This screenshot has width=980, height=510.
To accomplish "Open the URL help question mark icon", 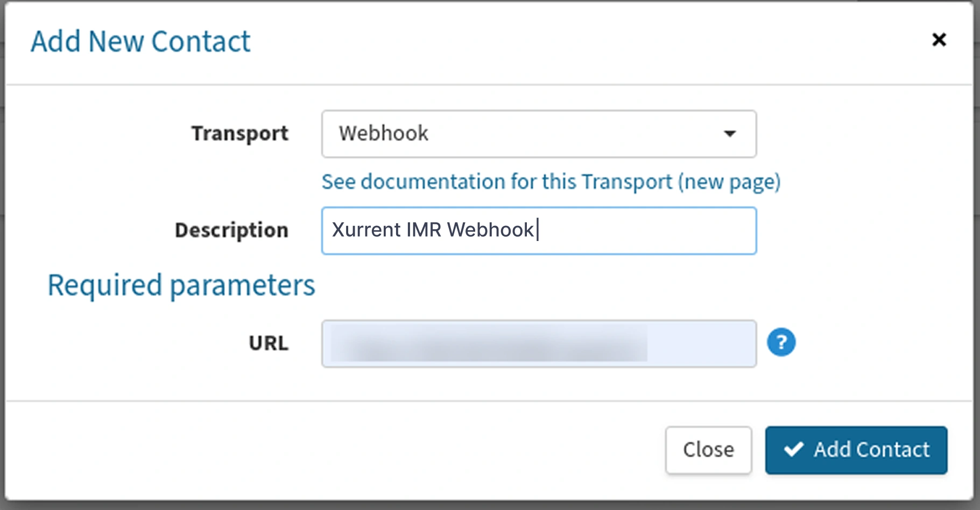I will [781, 343].
